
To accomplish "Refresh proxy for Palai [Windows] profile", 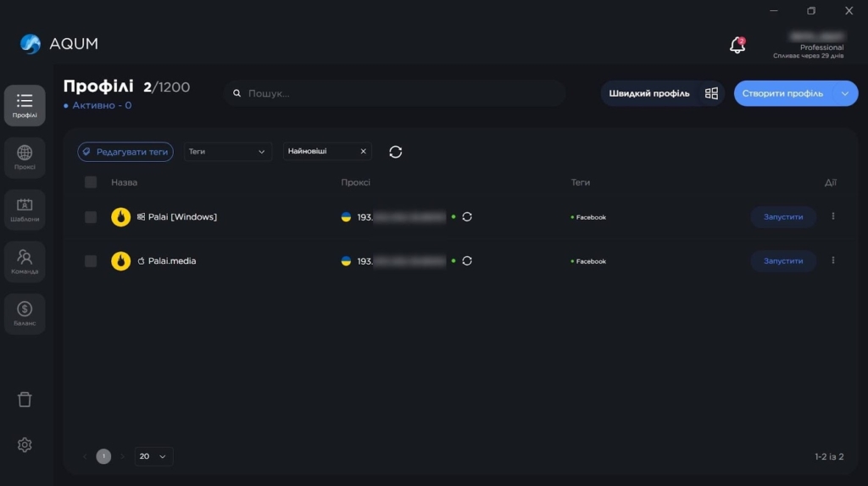I will [467, 217].
